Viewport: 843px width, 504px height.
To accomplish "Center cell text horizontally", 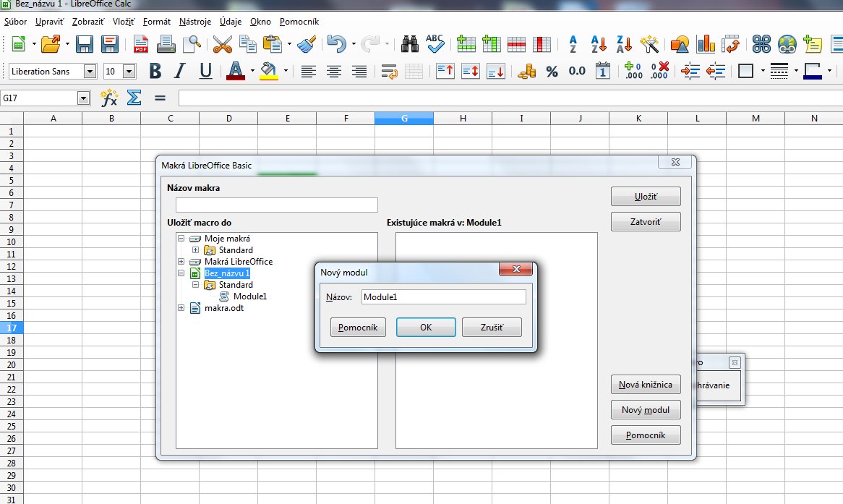I will pos(334,71).
